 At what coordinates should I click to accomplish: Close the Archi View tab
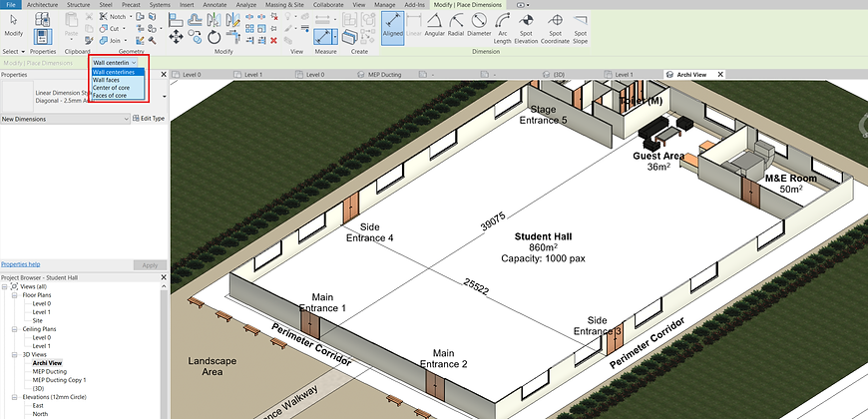click(720, 74)
